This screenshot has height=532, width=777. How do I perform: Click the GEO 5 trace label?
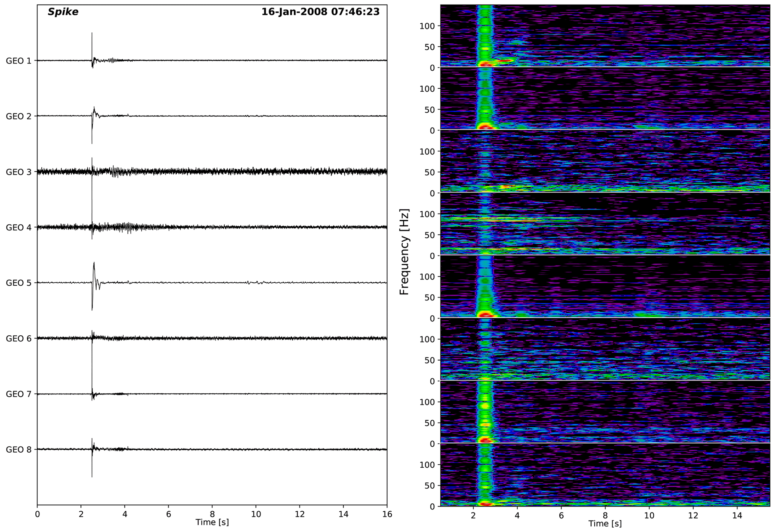(18, 283)
